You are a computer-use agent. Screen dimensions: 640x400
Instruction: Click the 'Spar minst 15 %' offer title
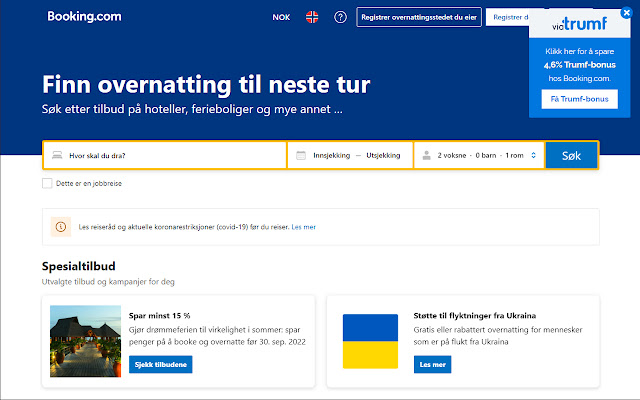tap(159, 316)
